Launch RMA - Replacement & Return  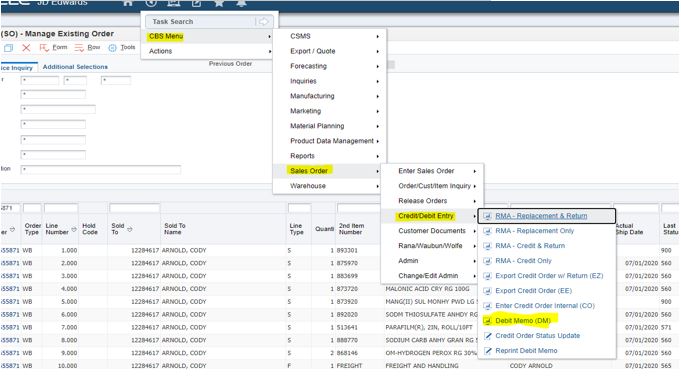(541, 216)
